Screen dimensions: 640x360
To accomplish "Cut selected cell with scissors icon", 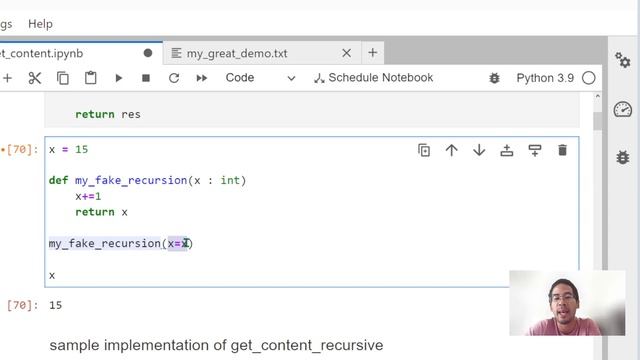I will [35, 78].
